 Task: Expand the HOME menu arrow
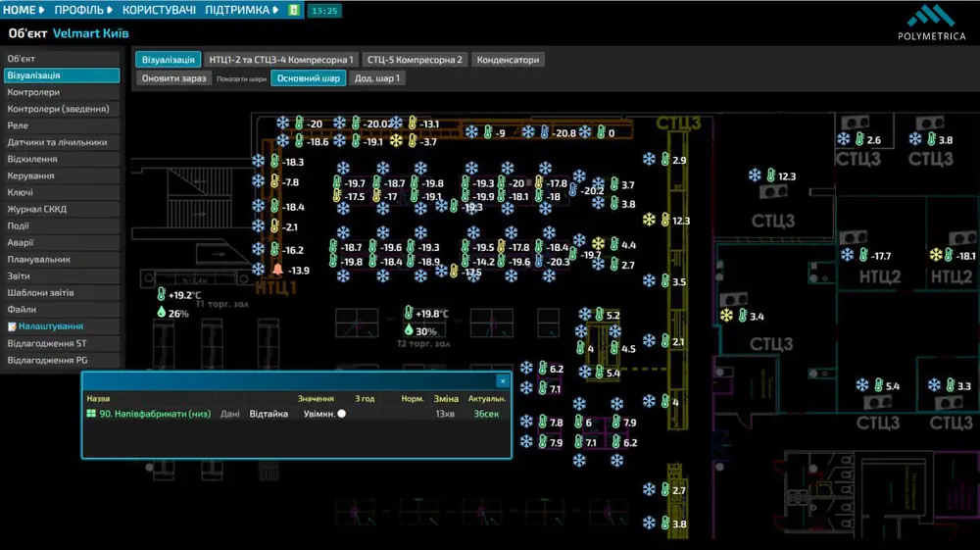[42, 10]
